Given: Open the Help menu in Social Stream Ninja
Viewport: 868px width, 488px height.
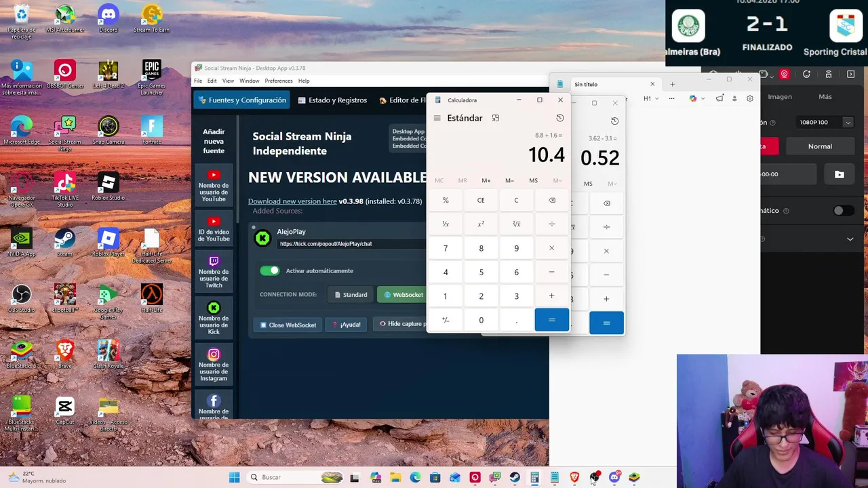Looking at the screenshot, I should (x=304, y=81).
